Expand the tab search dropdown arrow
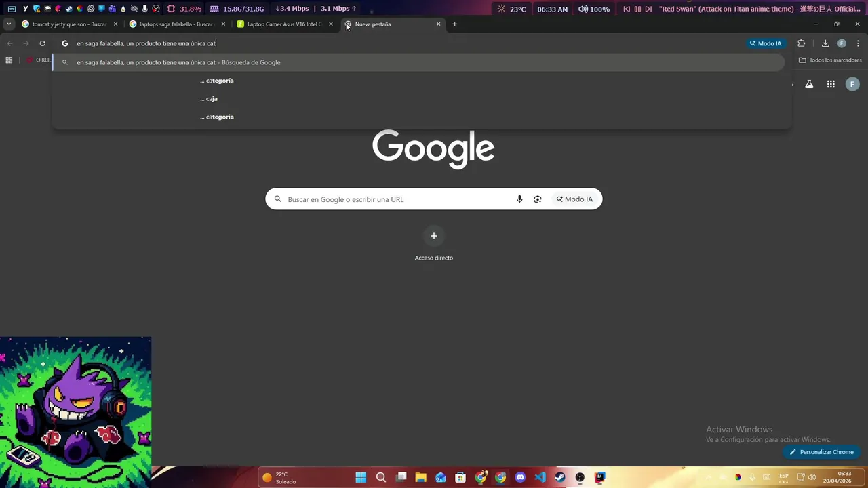Viewport: 868px width, 488px height. tap(9, 24)
